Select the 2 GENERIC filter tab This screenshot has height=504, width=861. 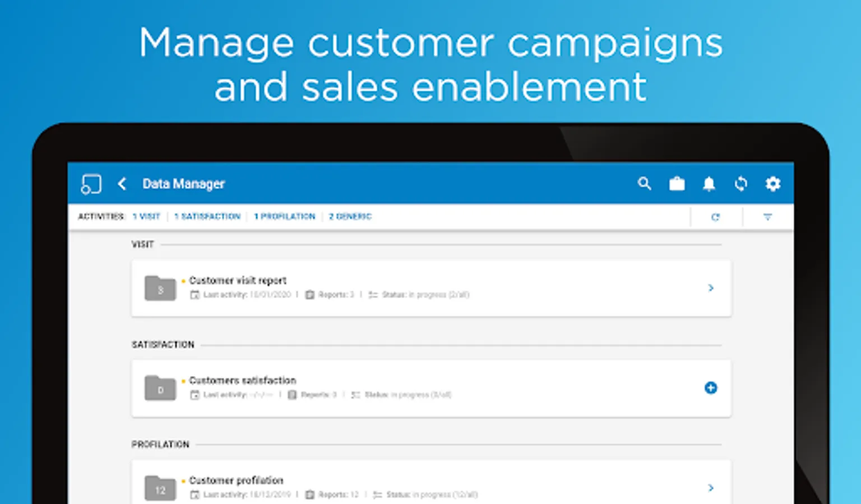(x=350, y=216)
